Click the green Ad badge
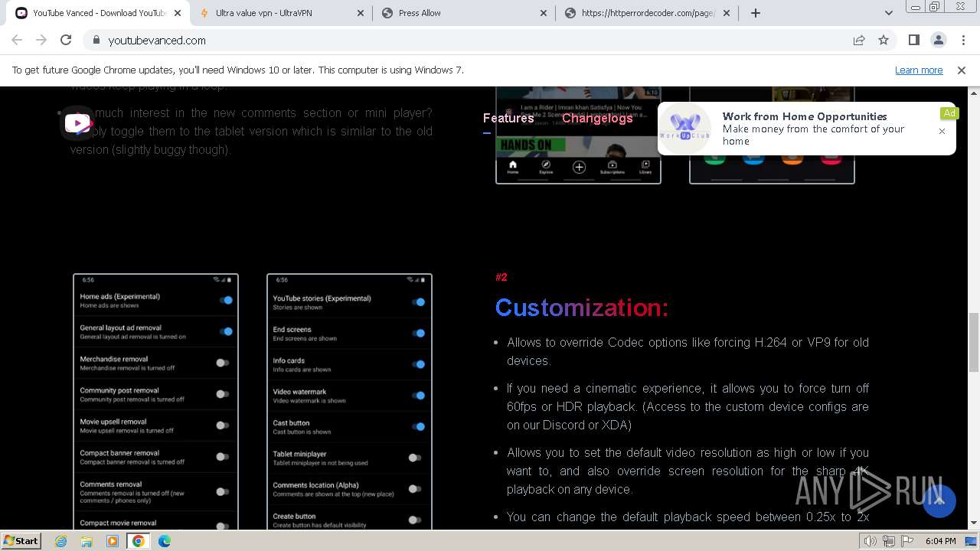 point(949,113)
